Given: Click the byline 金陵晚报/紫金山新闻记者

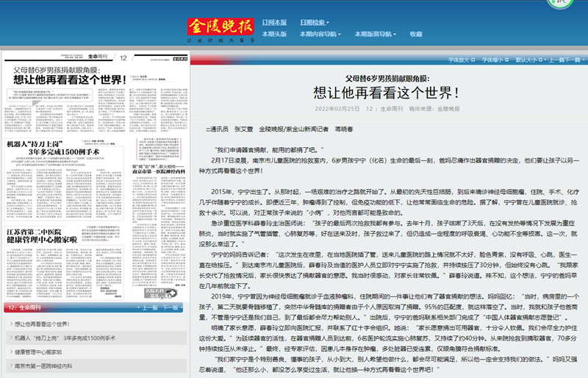Looking at the screenshot, I should (x=293, y=129).
